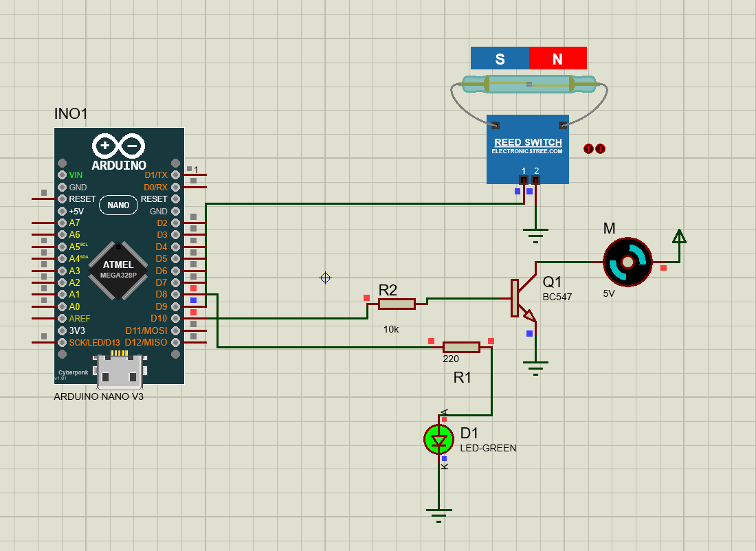
Task: Select the N pole of the magnet
Action: pos(558,58)
